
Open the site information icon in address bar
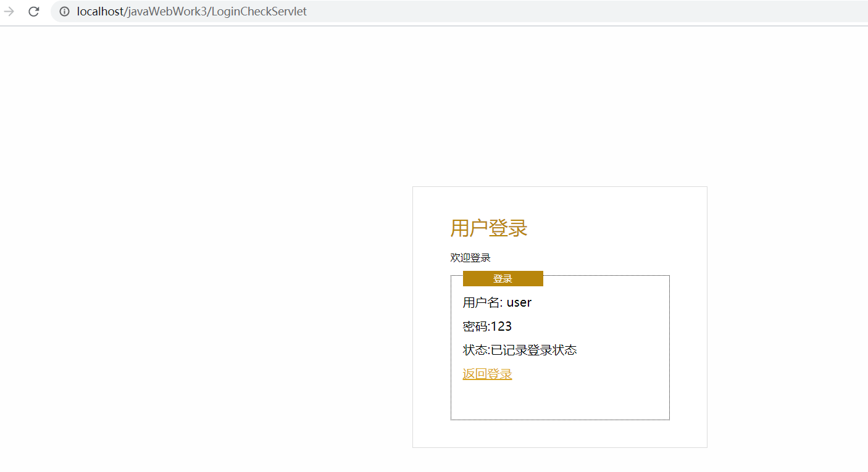pos(64,11)
